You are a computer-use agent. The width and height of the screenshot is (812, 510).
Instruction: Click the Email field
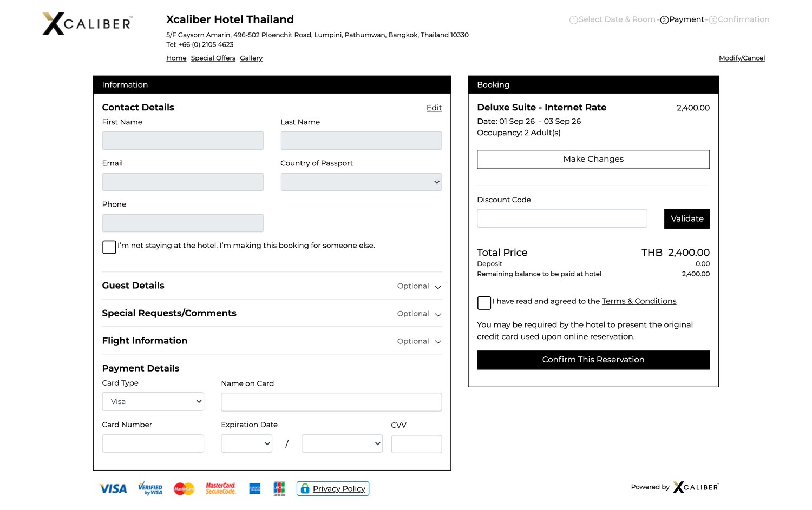[x=183, y=182]
